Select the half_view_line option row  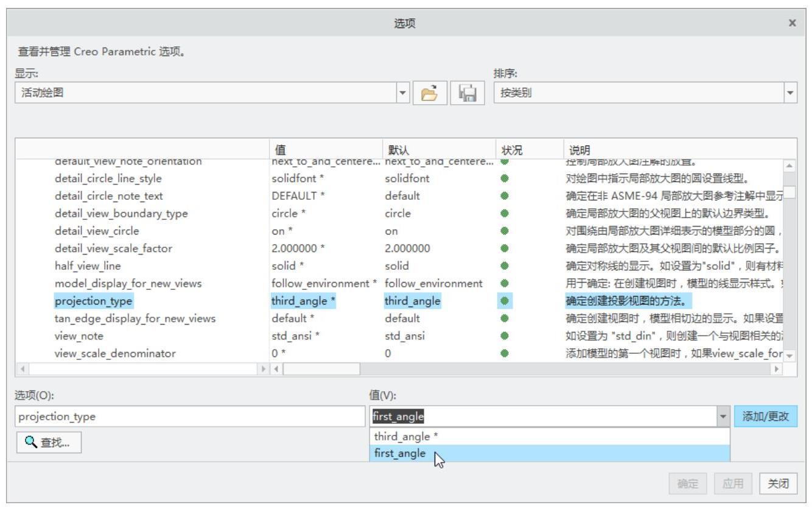(x=88, y=266)
